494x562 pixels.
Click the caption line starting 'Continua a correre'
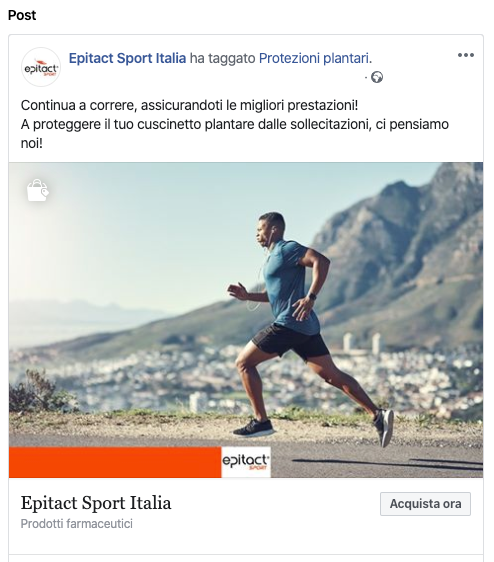[x=189, y=105]
